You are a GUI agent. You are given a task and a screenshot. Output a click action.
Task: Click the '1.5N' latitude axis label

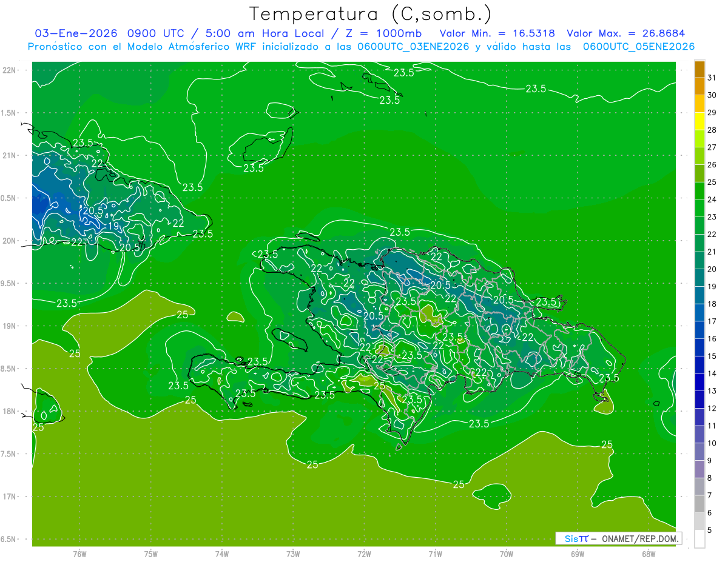(x=8, y=113)
